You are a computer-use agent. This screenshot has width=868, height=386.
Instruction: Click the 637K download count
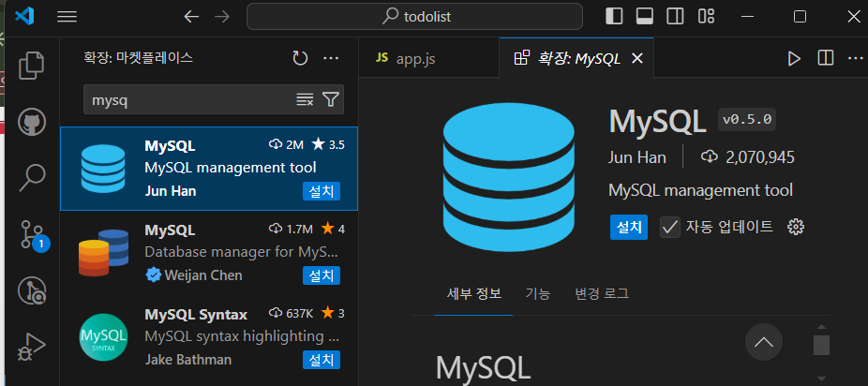(291, 314)
